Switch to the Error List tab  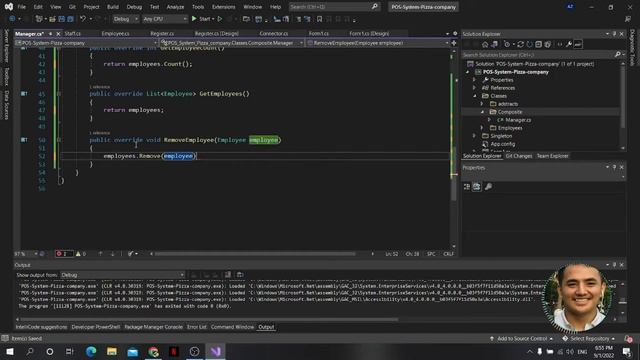click(197, 327)
